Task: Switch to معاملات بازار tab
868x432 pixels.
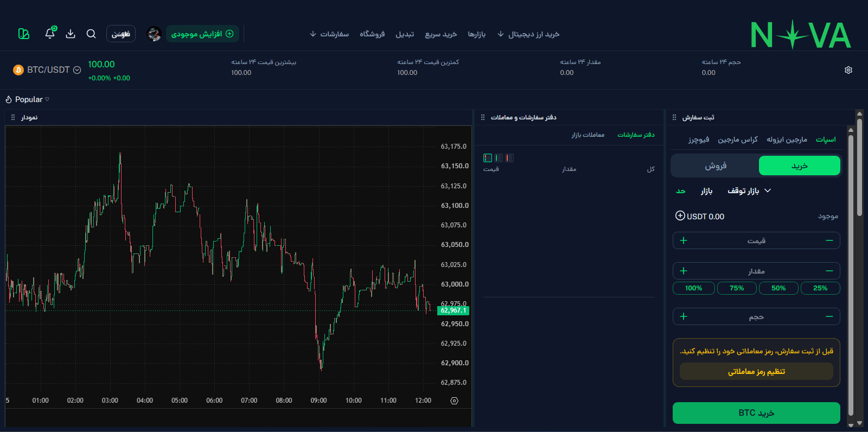Action: [588, 135]
